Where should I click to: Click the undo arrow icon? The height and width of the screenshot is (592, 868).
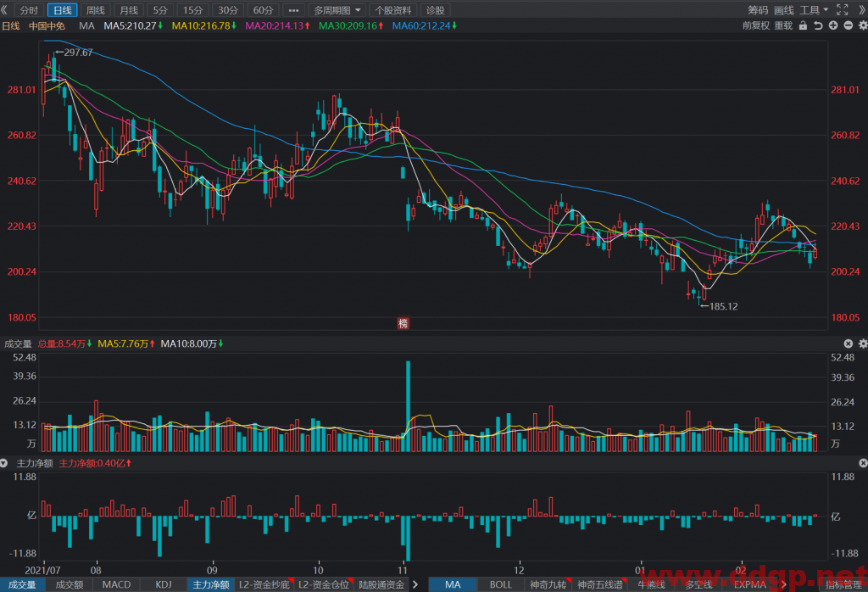point(818,25)
